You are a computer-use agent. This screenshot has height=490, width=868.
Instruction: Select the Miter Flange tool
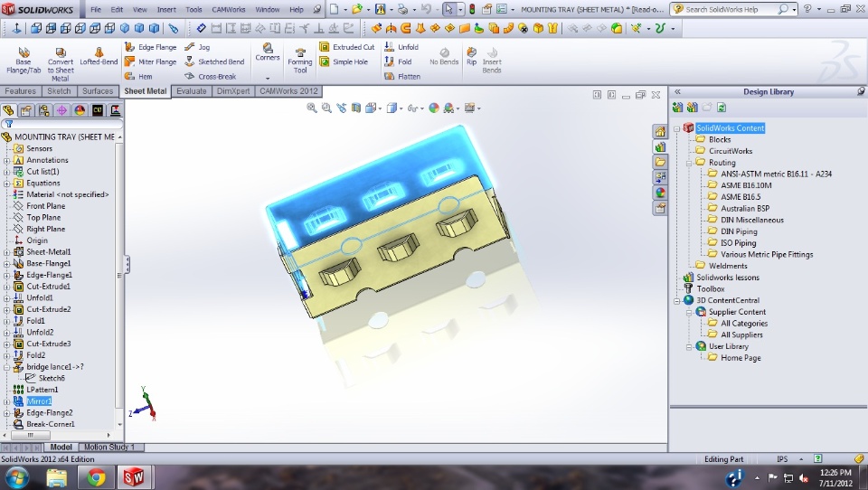[151, 62]
